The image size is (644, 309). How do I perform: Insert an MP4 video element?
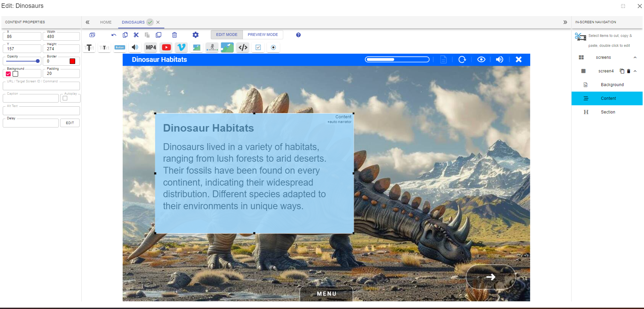point(151,48)
